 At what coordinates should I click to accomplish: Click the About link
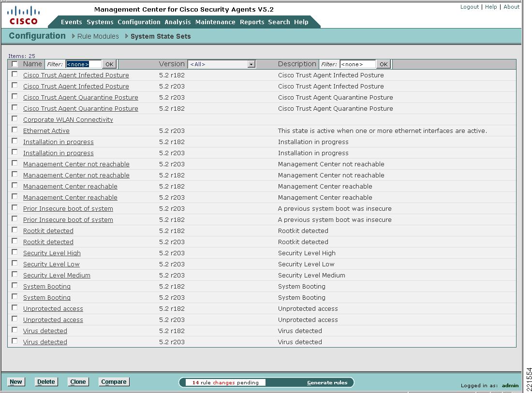click(511, 7)
